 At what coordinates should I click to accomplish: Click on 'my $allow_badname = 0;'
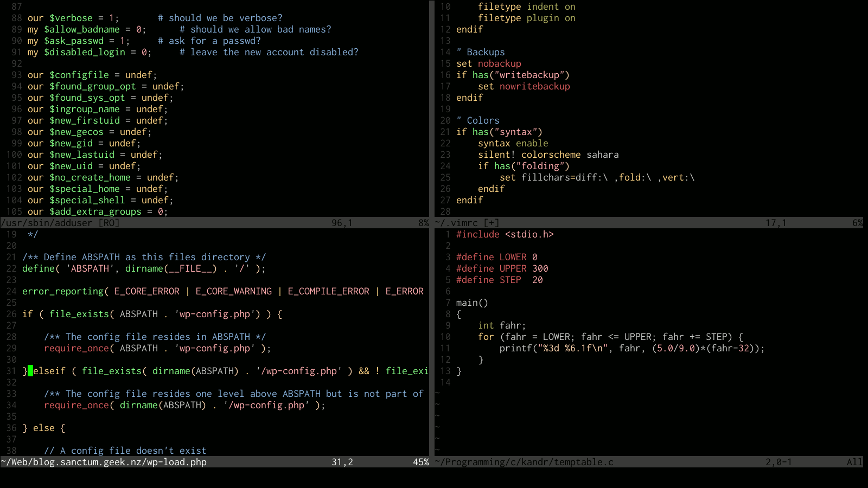click(87, 29)
